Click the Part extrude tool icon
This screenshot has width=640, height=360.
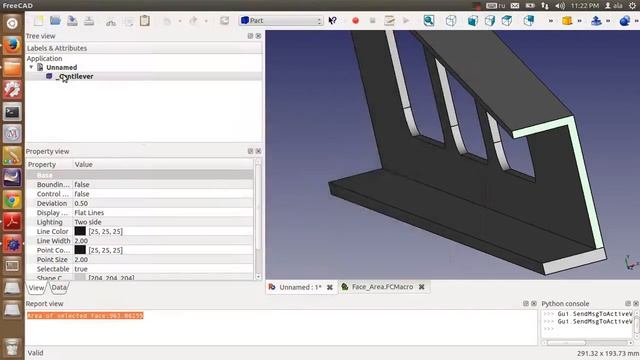pyautogui.click(x=596, y=20)
